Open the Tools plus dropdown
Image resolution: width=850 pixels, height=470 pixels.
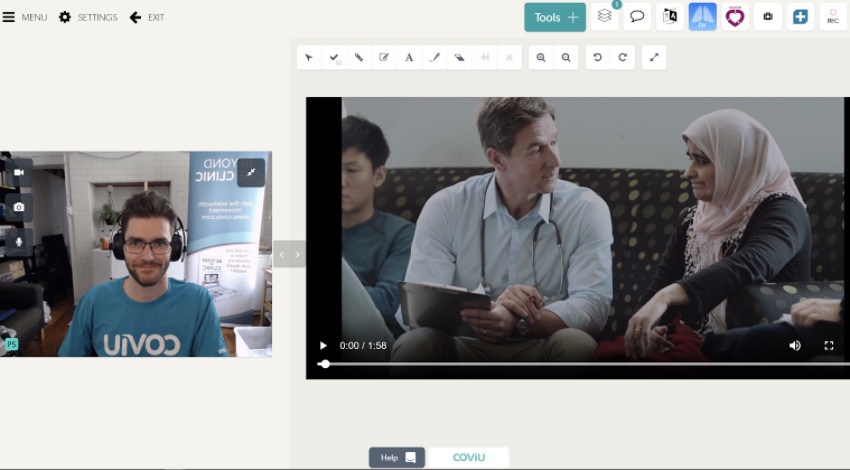(x=555, y=17)
